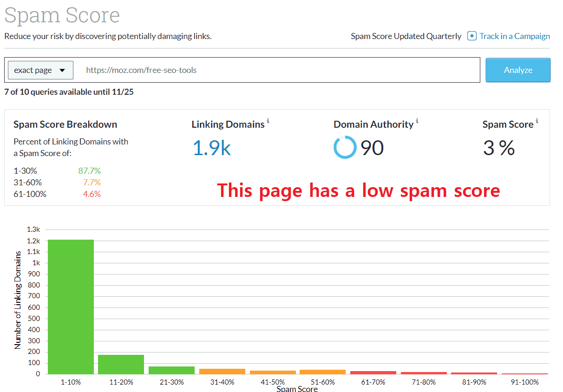Viewport: 563px width, 392px height.
Task: Click the 4.6% red percentage value
Action: [92, 194]
